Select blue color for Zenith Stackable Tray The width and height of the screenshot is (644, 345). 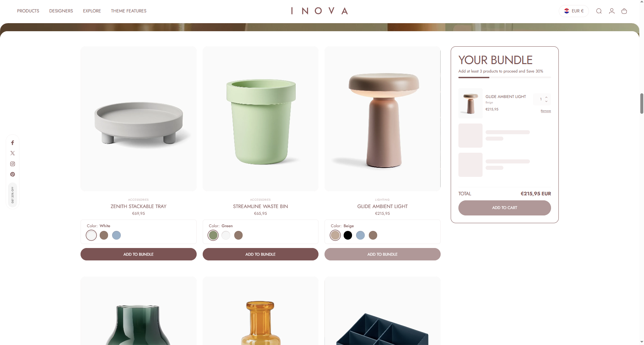(116, 235)
